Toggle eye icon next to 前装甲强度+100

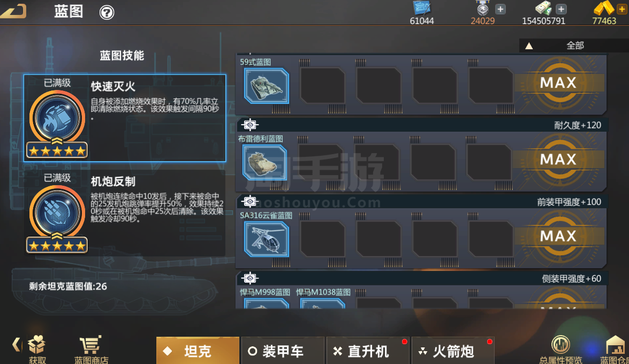point(250,201)
